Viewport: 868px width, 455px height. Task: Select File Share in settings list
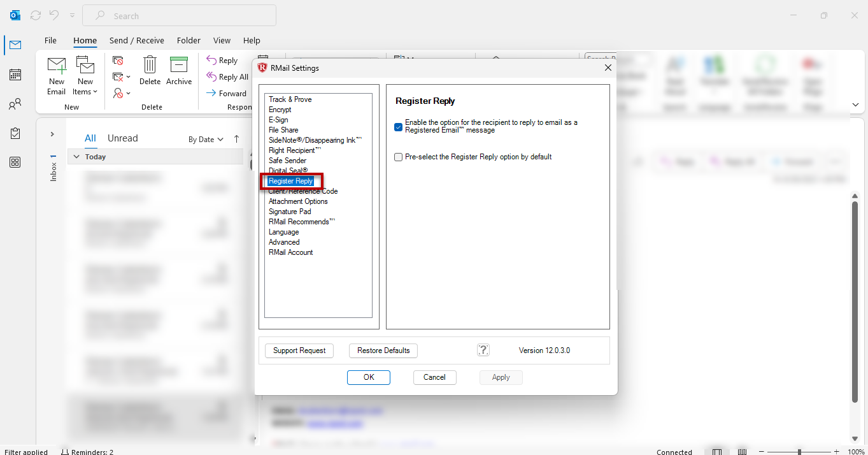coord(283,130)
